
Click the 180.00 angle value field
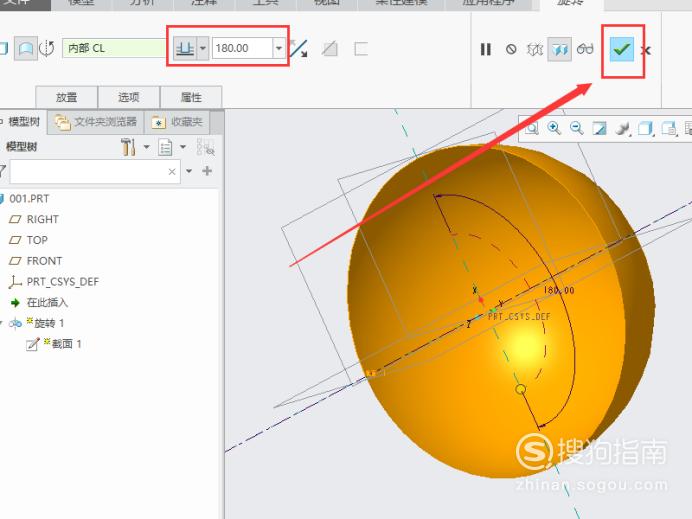(x=243, y=48)
